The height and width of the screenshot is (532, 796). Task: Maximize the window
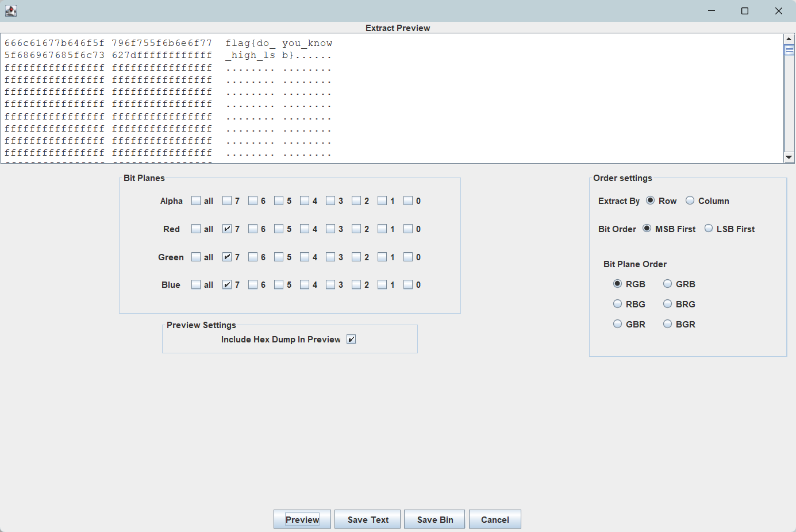point(745,11)
